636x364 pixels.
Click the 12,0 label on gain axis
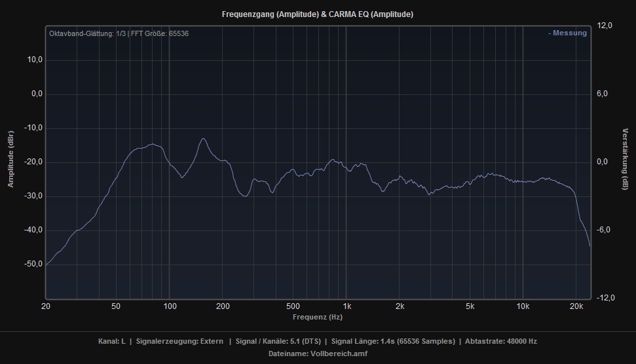click(605, 26)
